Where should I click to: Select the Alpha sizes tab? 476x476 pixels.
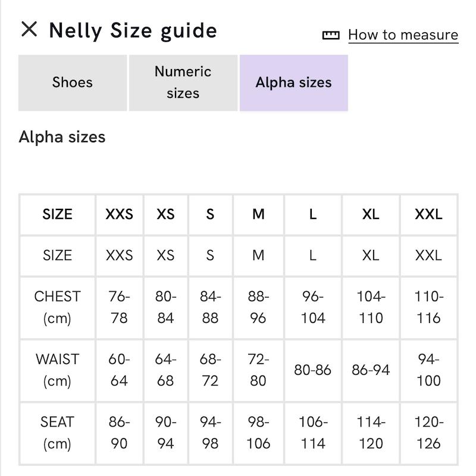[293, 83]
